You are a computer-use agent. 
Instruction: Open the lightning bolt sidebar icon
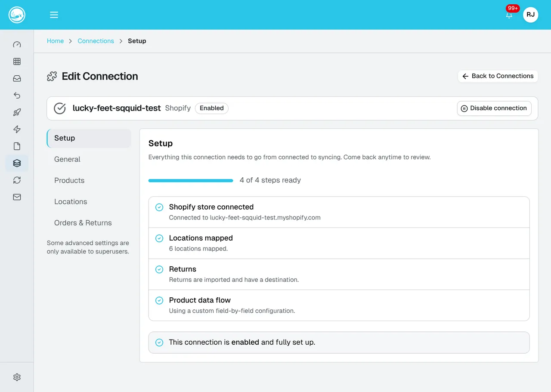click(17, 130)
